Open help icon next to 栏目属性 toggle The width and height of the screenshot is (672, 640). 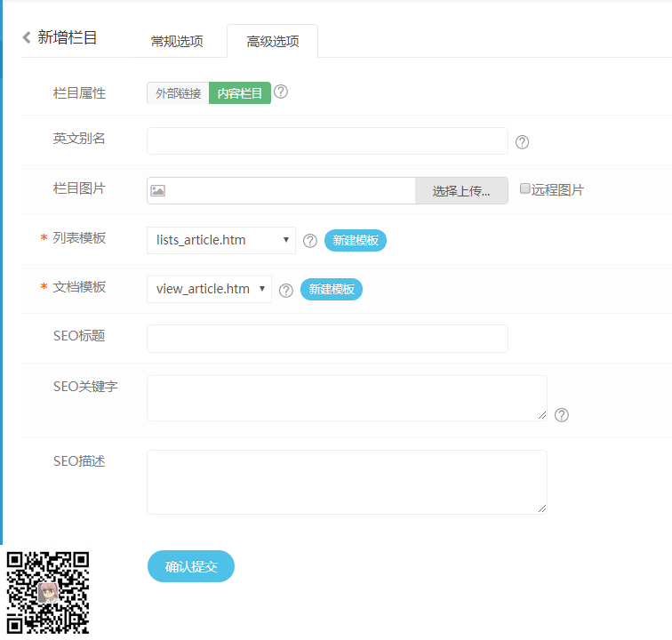pos(281,92)
